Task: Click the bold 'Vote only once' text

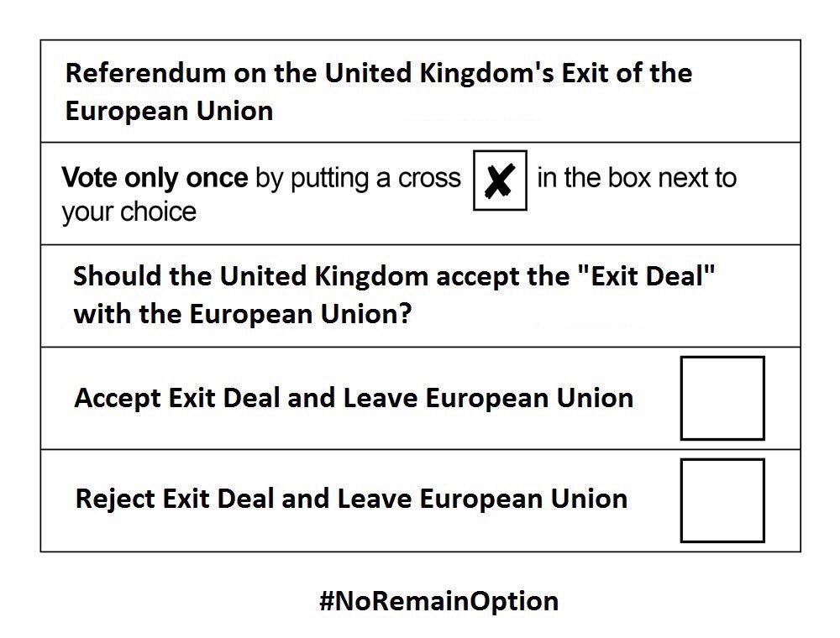Action: [x=155, y=178]
